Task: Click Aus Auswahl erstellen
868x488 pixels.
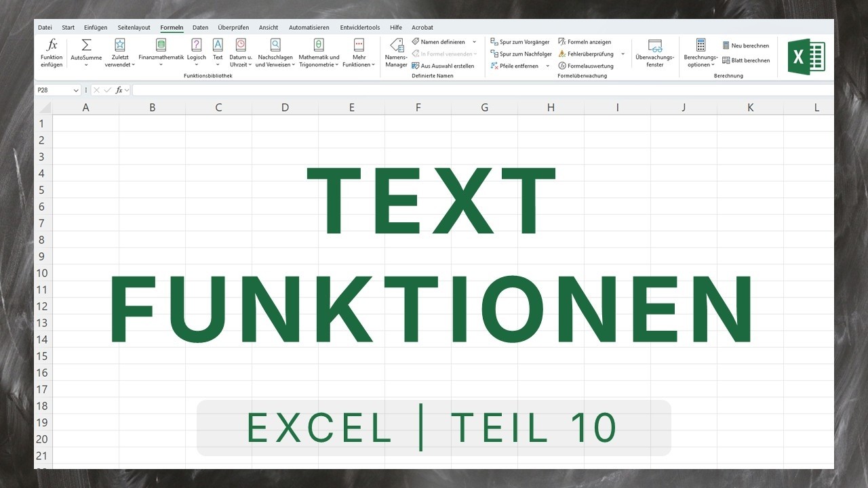Action: [x=443, y=66]
